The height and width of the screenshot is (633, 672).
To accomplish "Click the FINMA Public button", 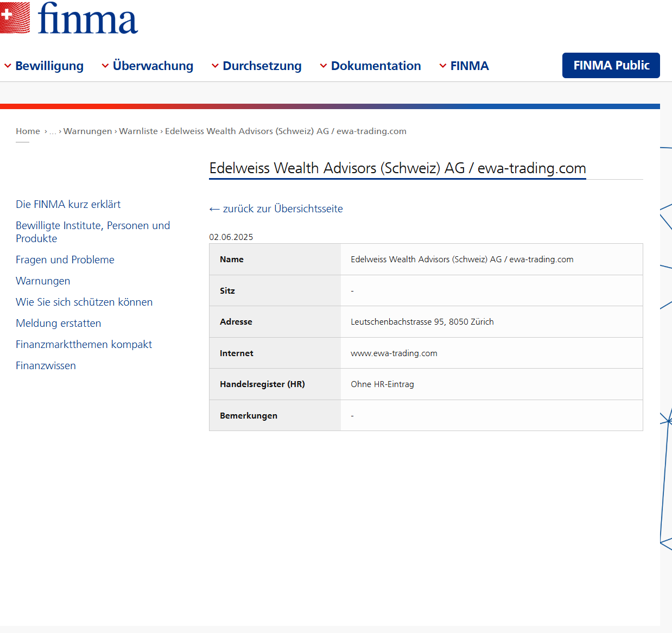I will (611, 65).
